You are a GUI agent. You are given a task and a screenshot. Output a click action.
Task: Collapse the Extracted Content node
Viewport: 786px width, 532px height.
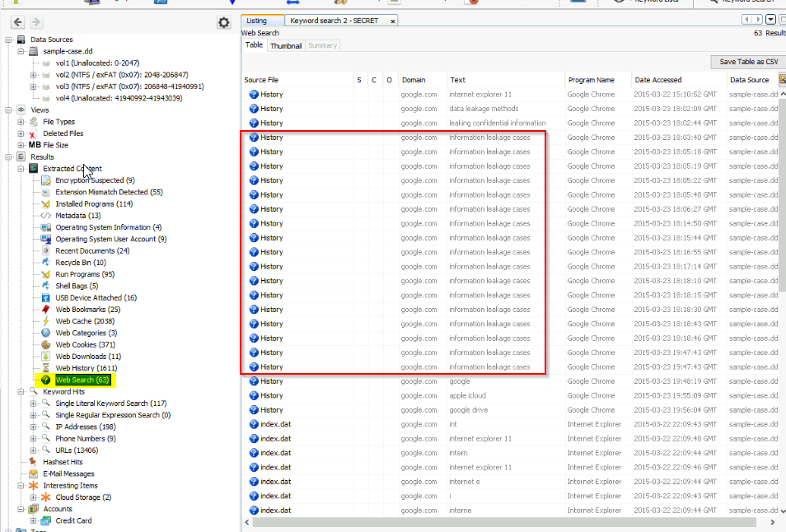click(x=21, y=169)
